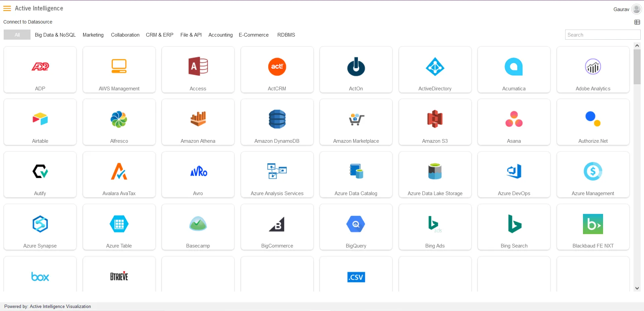This screenshot has width=644, height=311.
Task: Filter datasources by RDBMS tab
Action: point(286,35)
